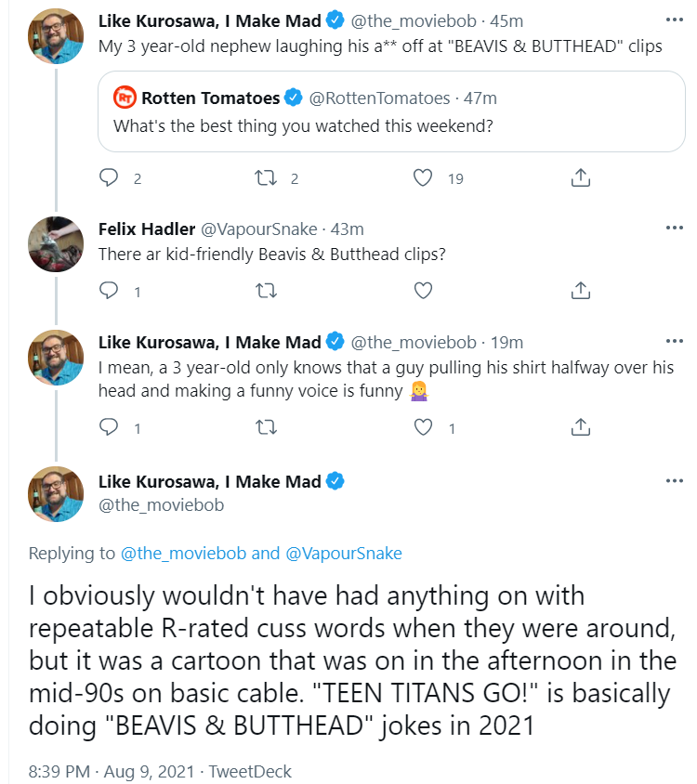The width and height of the screenshot is (697, 784).
Task: Open the quoted Rotten Tomatoes tweet
Action: pyautogui.click(x=391, y=111)
